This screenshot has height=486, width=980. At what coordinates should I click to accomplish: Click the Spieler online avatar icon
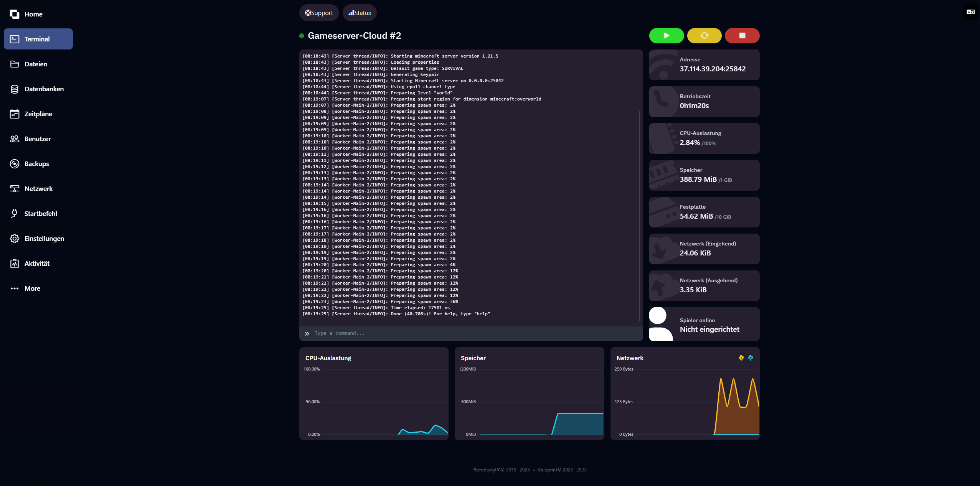(x=661, y=324)
